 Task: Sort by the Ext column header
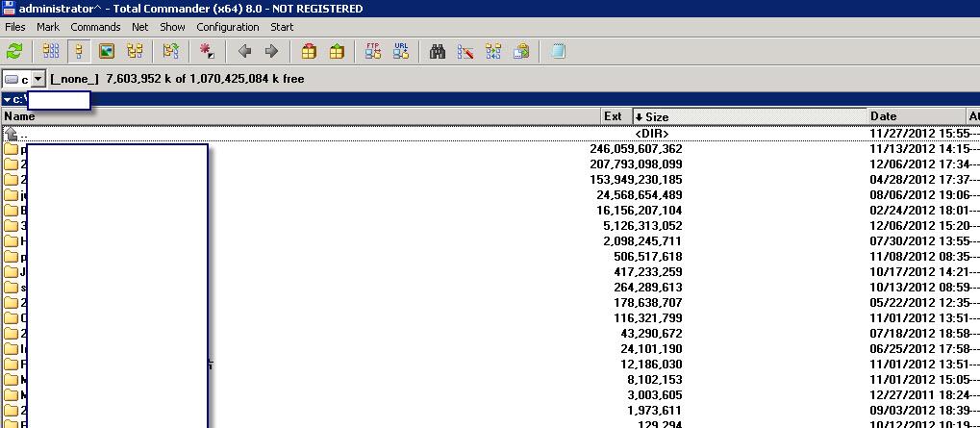point(616,116)
